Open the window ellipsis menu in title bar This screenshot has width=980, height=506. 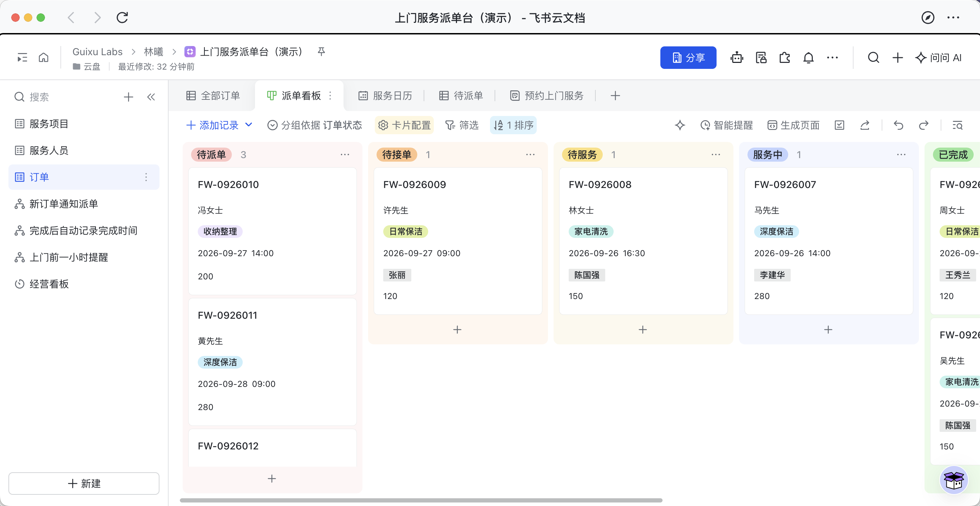[953, 18]
